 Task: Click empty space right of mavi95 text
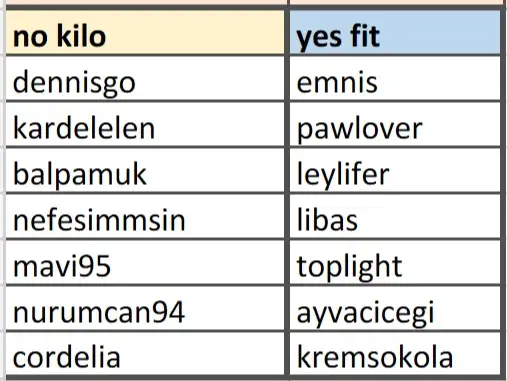point(197,263)
